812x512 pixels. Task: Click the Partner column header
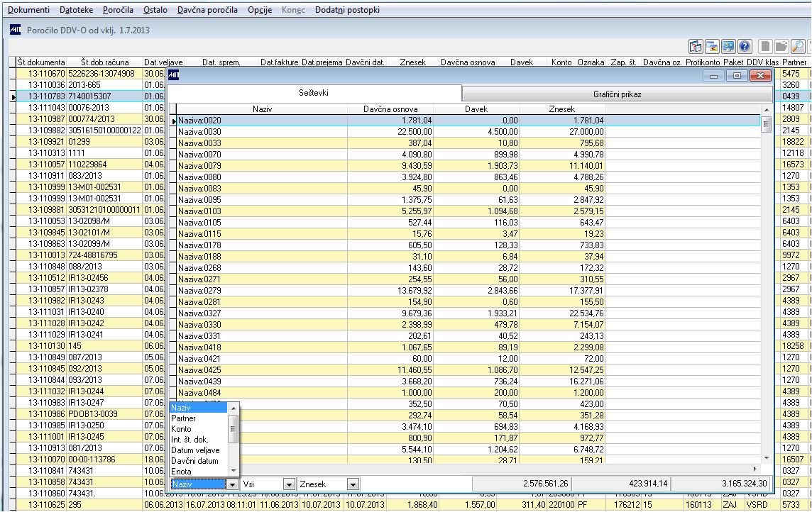tap(794, 62)
